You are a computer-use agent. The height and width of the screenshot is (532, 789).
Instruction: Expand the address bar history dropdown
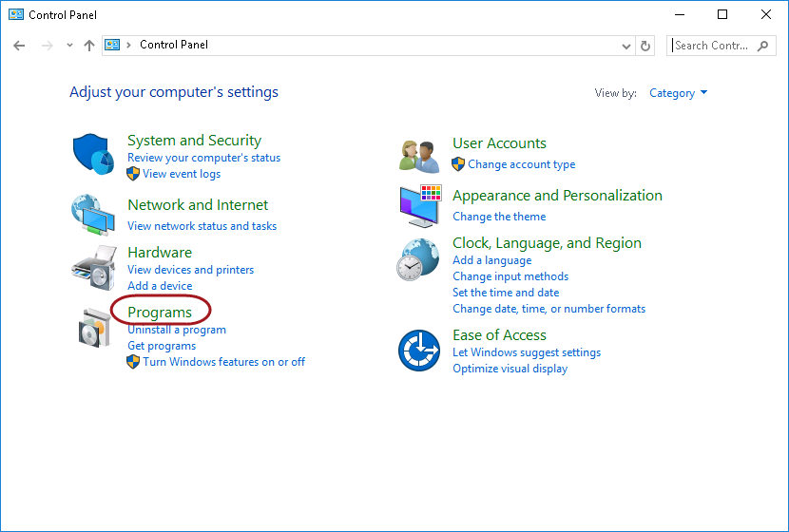(625, 45)
